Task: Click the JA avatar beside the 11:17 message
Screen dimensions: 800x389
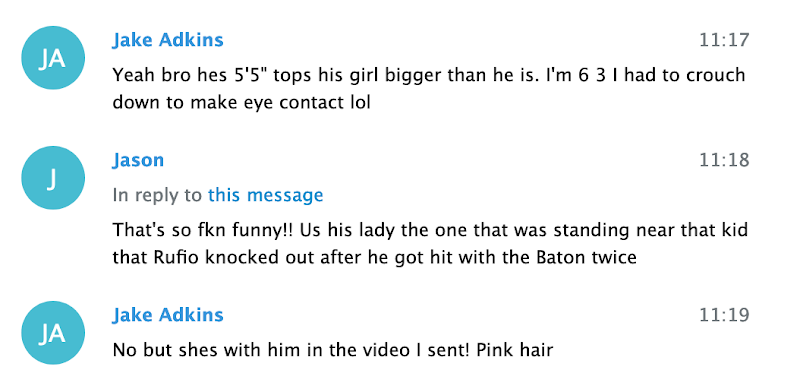Action: 53,58
